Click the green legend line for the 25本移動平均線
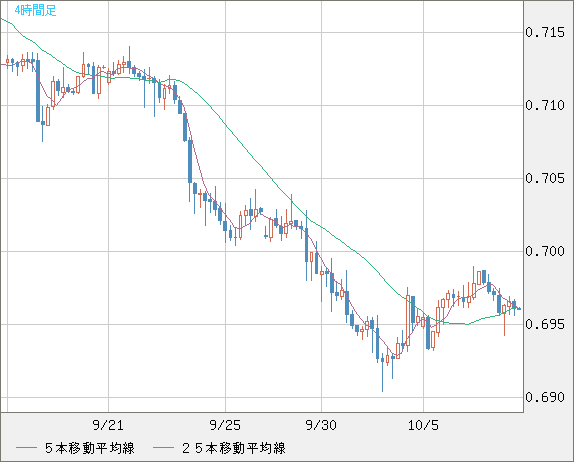Image resolution: width=574 pixels, height=462 pixels. pyautogui.click(x=163, y=448)
